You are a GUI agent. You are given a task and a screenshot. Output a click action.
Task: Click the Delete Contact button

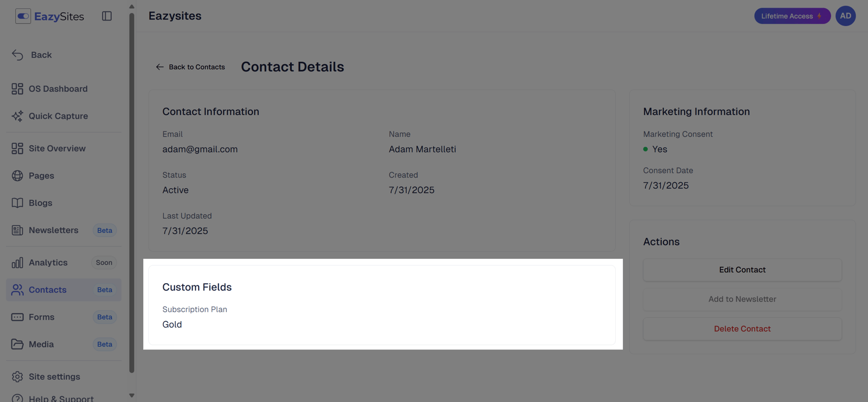click(x=742, y=329)
